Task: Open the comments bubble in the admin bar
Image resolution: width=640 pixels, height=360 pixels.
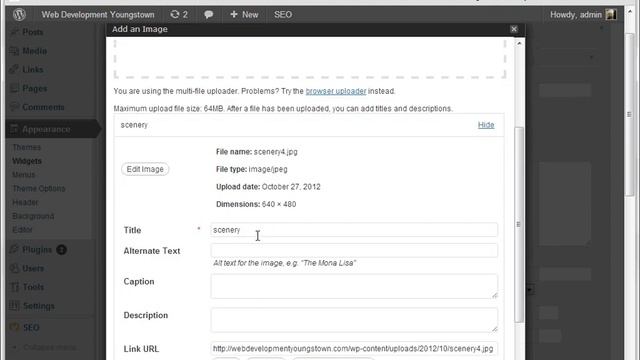Action: (209, 15)
